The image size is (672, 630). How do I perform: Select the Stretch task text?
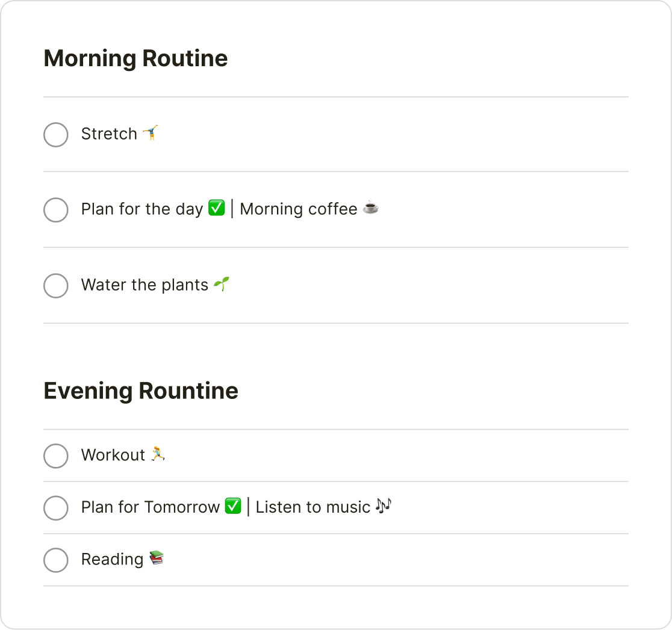110,134
